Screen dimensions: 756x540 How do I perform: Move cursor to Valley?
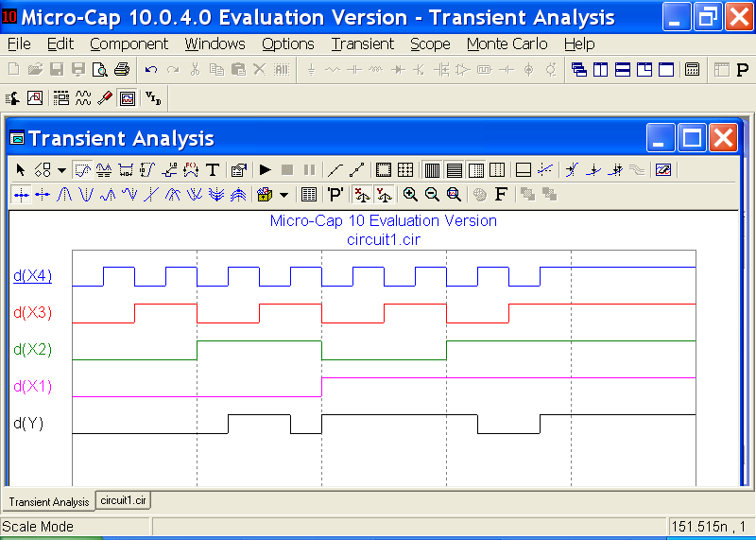(86, 195)
